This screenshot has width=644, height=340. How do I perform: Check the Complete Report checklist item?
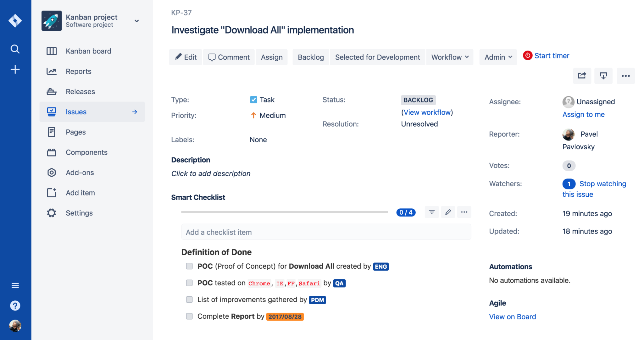pyautogui.click(x=189, y=316)
